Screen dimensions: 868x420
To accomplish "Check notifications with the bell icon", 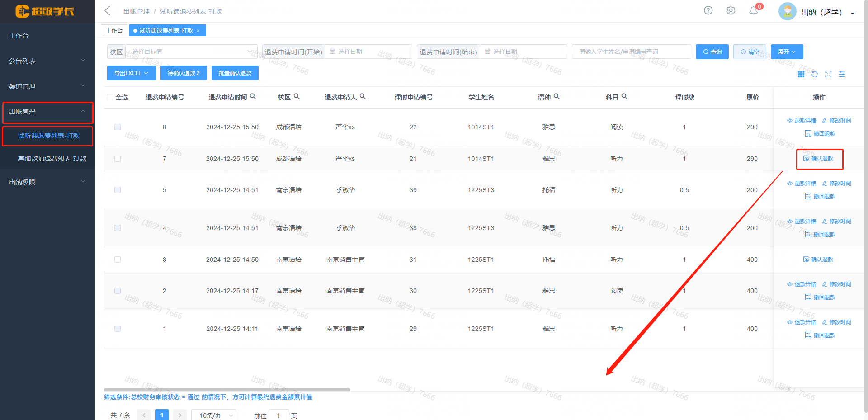I will pyautogui.click(x=753, y=10).
